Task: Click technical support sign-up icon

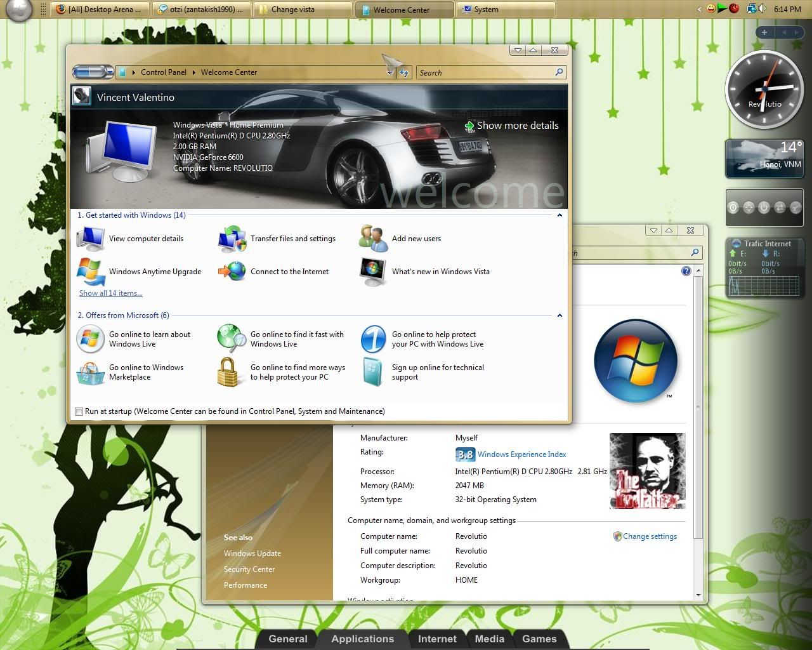Action: [373, 372]
